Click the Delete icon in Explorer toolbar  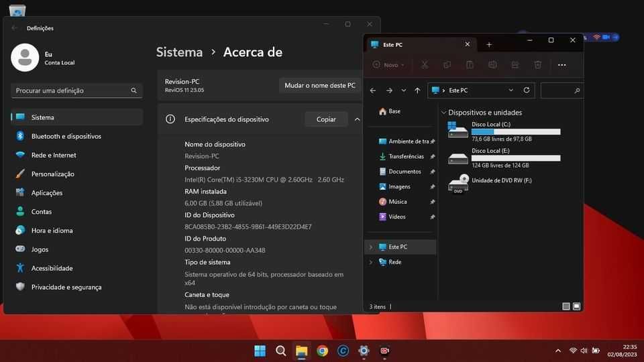537,65
